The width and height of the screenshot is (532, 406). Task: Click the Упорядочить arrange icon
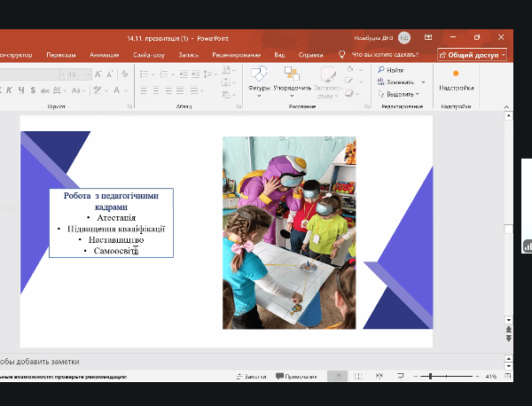click(292, 75)
